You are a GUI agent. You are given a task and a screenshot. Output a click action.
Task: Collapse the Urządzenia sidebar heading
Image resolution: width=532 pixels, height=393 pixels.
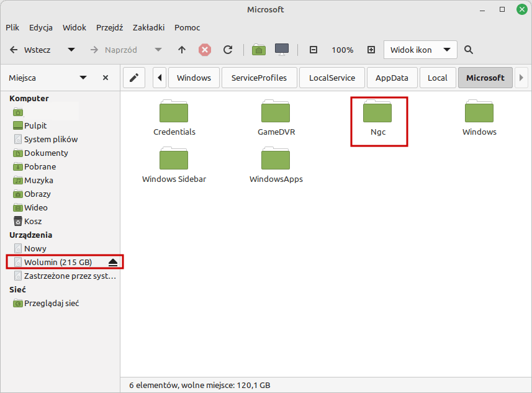pyautogui.click(x=30, y=235)
